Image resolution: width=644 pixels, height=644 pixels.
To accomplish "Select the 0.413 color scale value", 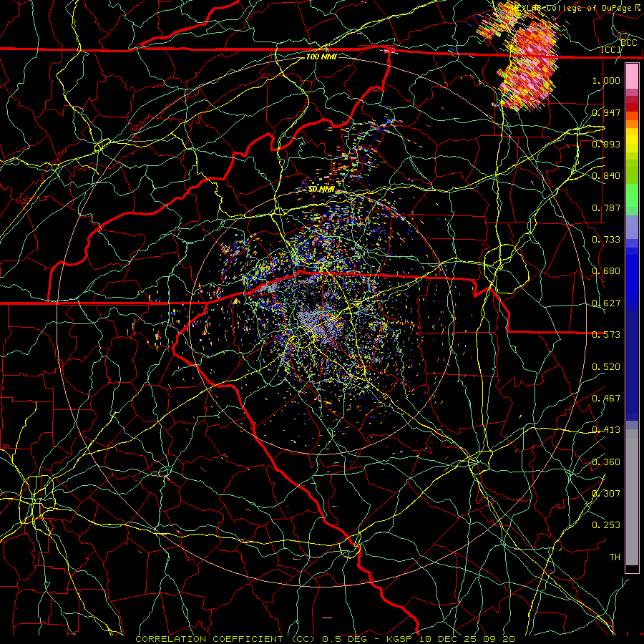I will [x=606, y=430].
